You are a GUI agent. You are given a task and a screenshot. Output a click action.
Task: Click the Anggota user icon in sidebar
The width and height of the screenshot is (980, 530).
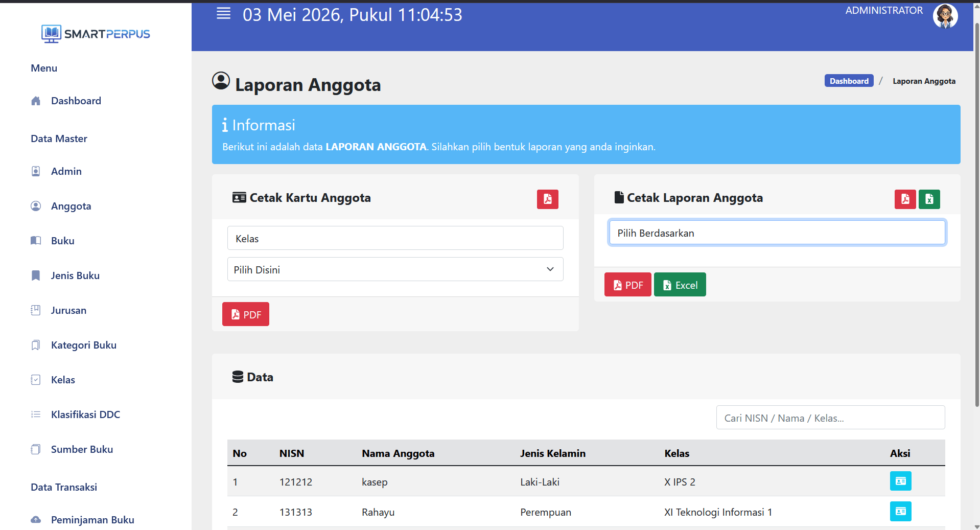pyautogui.click(x=36, y=206)
